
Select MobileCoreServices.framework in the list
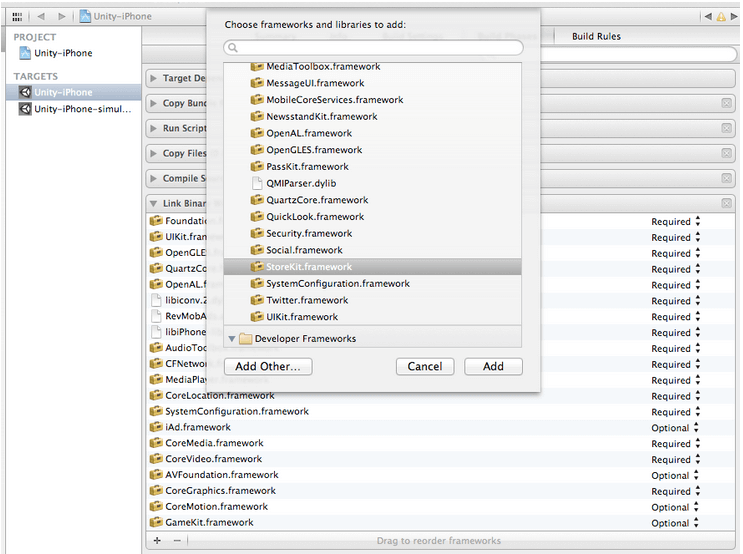[372, 100]
